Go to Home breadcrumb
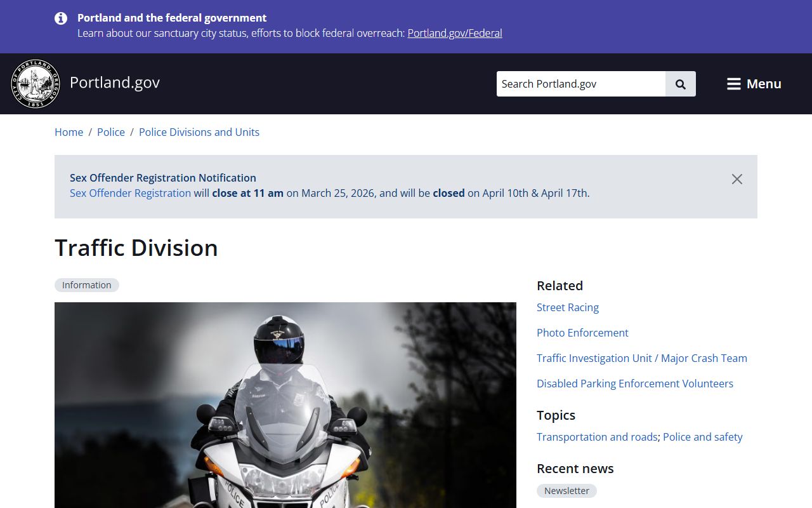Screen dimensions: 812x508 click(x=69, y=132)
